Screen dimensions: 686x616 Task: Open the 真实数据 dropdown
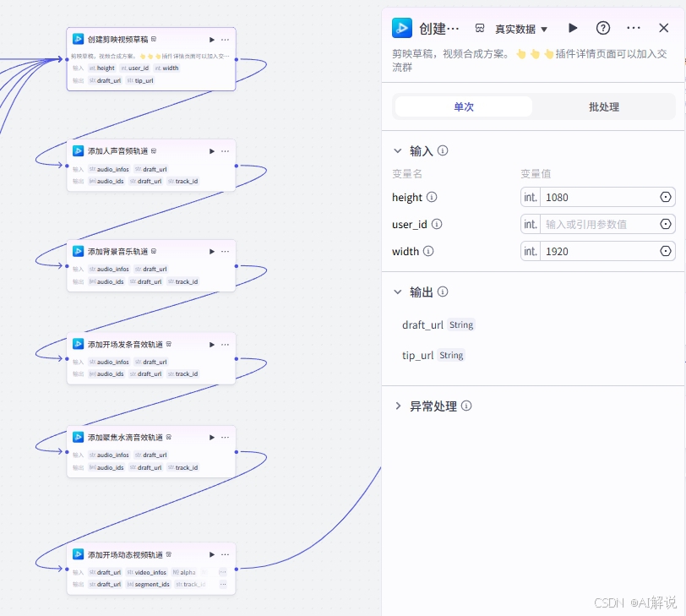521,30
